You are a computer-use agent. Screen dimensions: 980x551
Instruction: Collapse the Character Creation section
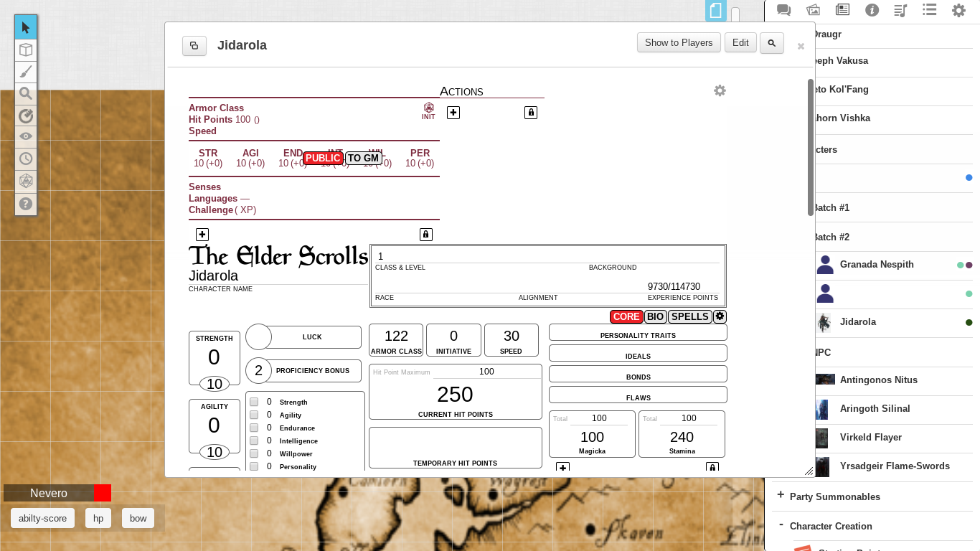pyautogui.click(x=780, y=526)
